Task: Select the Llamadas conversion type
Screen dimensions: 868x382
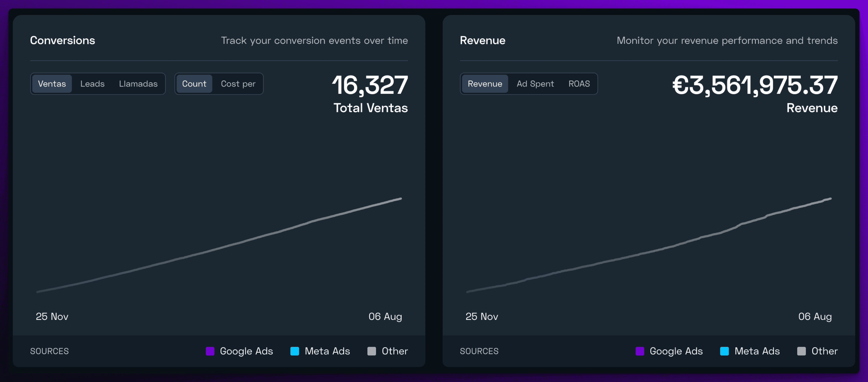Action: point(138,84)
